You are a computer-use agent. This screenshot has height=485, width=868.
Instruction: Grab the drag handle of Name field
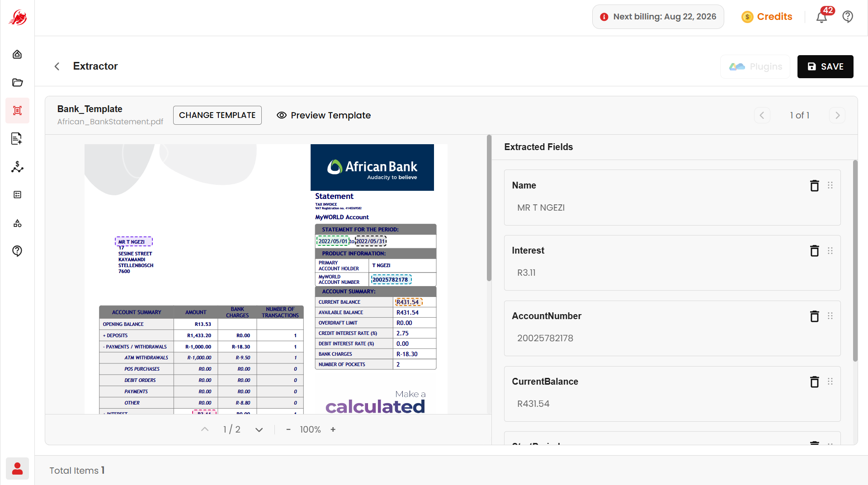[x=830, y=185]
